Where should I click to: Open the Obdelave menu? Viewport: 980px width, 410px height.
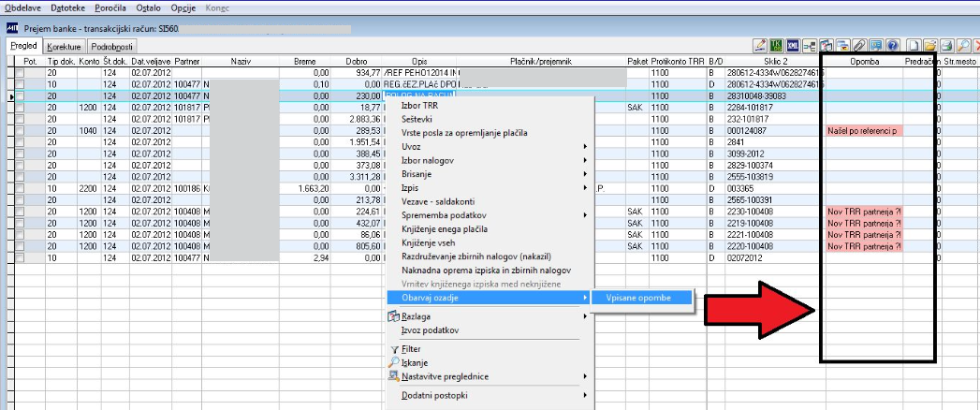[x=22, y=8]
